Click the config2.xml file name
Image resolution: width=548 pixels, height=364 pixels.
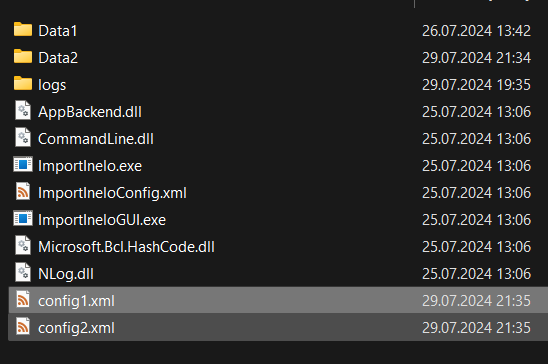click(x=76, y=328)
